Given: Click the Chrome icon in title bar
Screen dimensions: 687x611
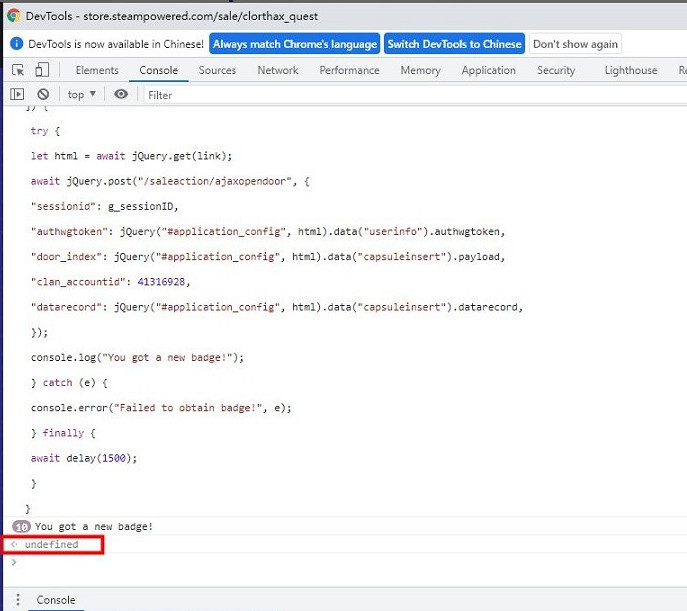Looking at the screenshot, I should pyautogui.click(x=13, y=16).
